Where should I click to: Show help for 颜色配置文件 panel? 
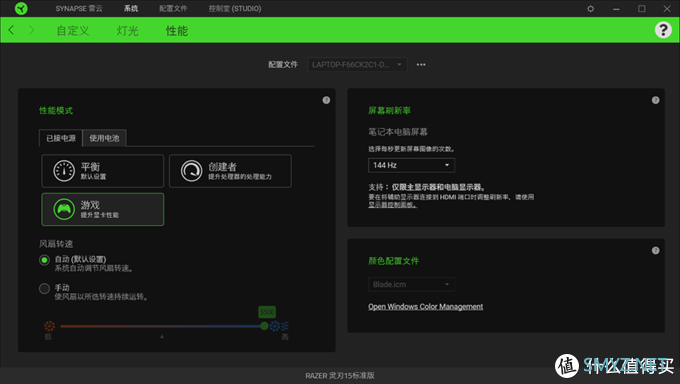655,250
